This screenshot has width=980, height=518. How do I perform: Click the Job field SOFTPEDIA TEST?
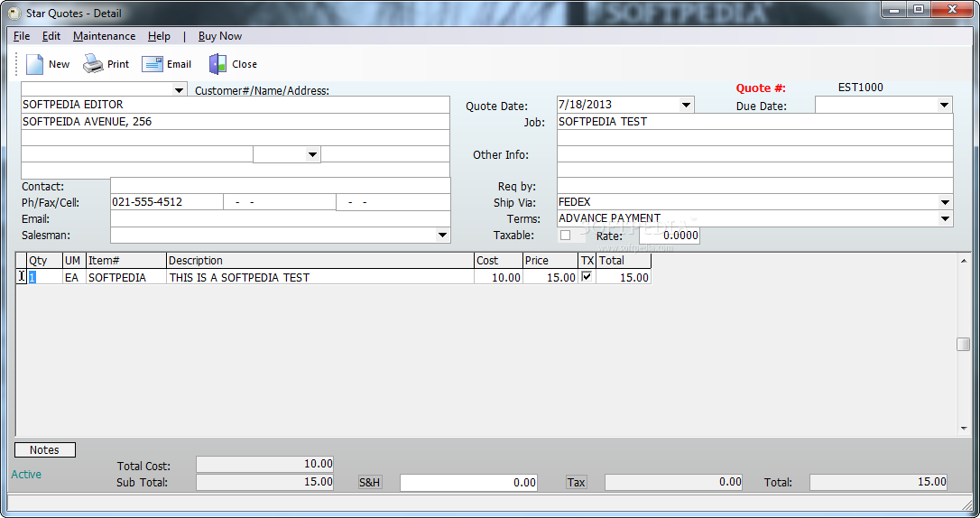click(755, 121)
